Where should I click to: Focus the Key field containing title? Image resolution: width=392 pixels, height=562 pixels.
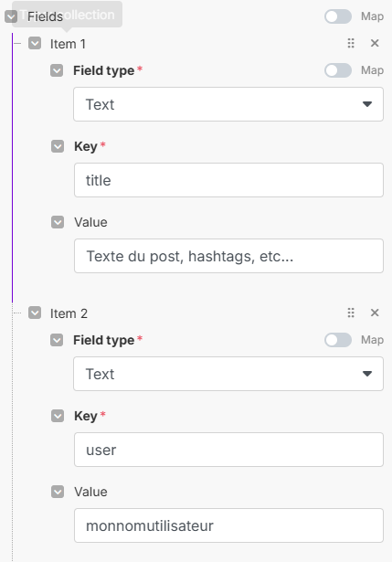click(228, 180)
